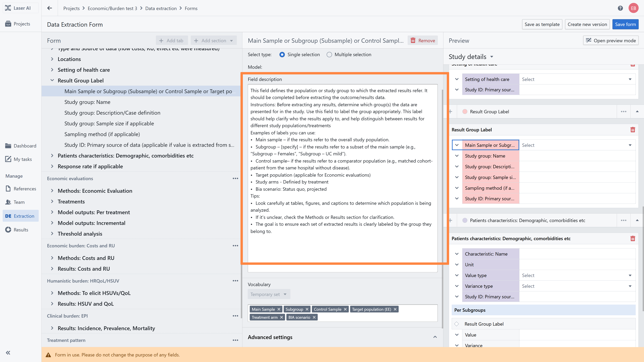Open more options for Clinical burden tab
Image resolution: width=644 pixels, height=362 pixels.
[235, 316]
